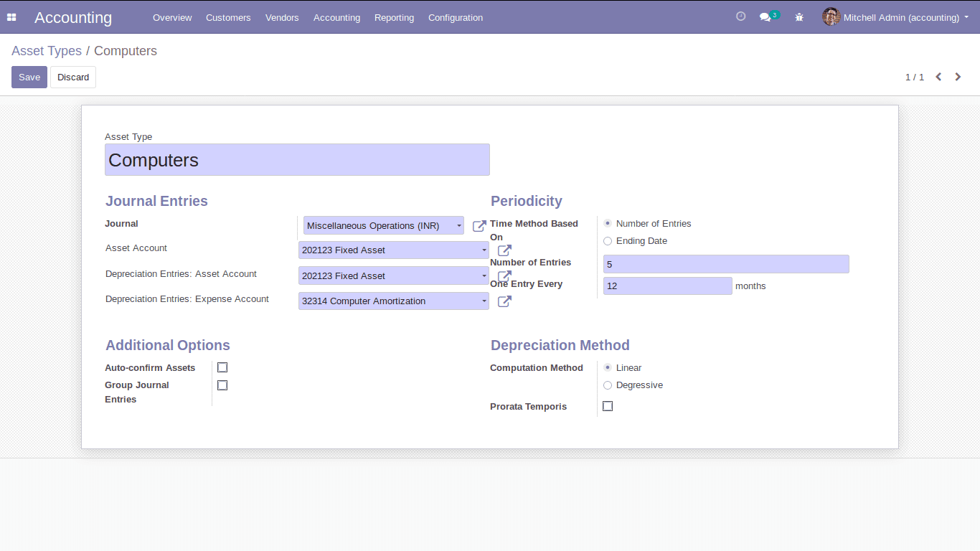Image resolution: width=980 pixels, height=551 pixels.
Task: Click the Save button
Action: tap(29, 77)
